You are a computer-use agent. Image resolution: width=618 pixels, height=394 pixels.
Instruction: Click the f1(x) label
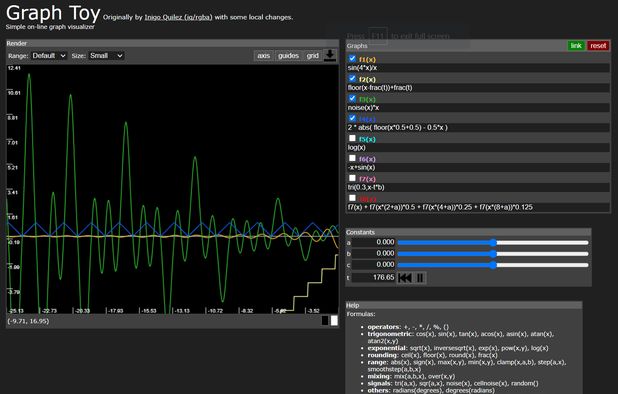click(367, 59)
